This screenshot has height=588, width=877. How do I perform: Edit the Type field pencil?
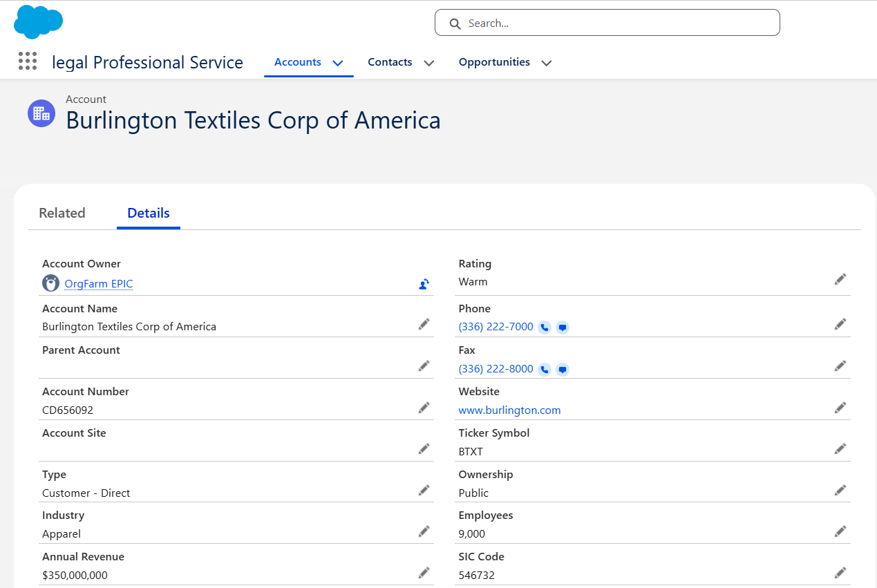tap(424, 490)
